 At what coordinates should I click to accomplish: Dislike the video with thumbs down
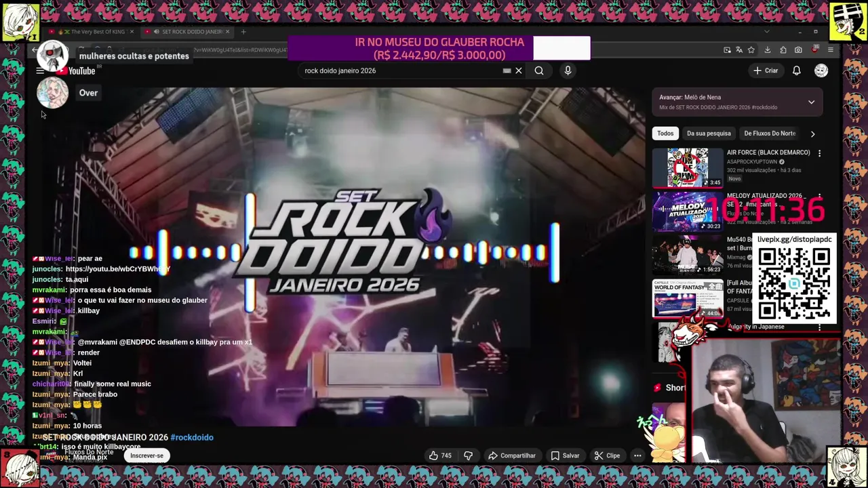[468, 455]
